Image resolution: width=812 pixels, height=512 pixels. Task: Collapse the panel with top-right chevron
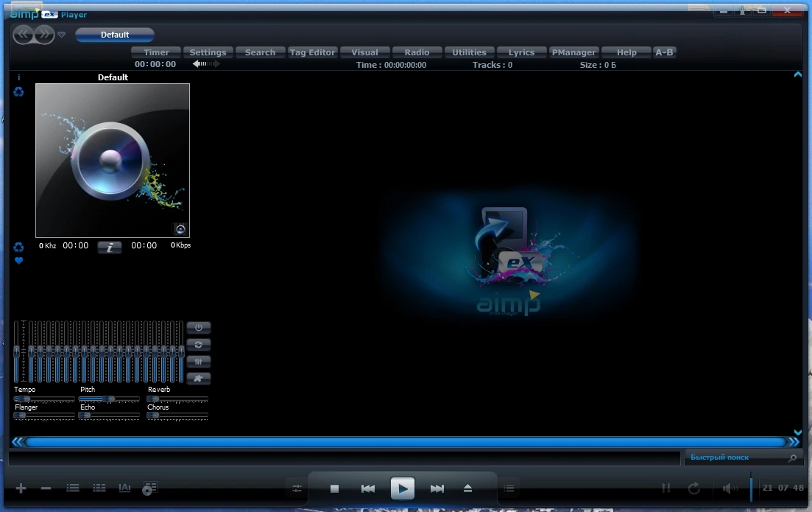tap(798, 74)
